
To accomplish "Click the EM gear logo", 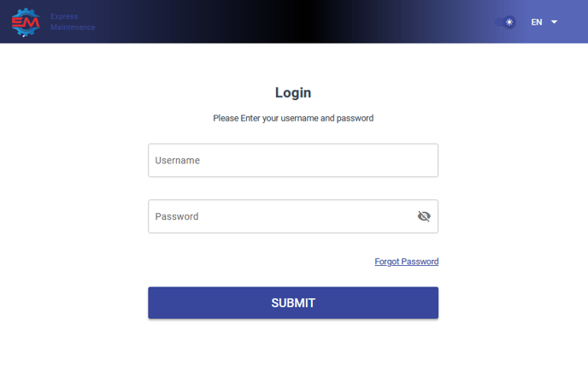I will [26, 22].
